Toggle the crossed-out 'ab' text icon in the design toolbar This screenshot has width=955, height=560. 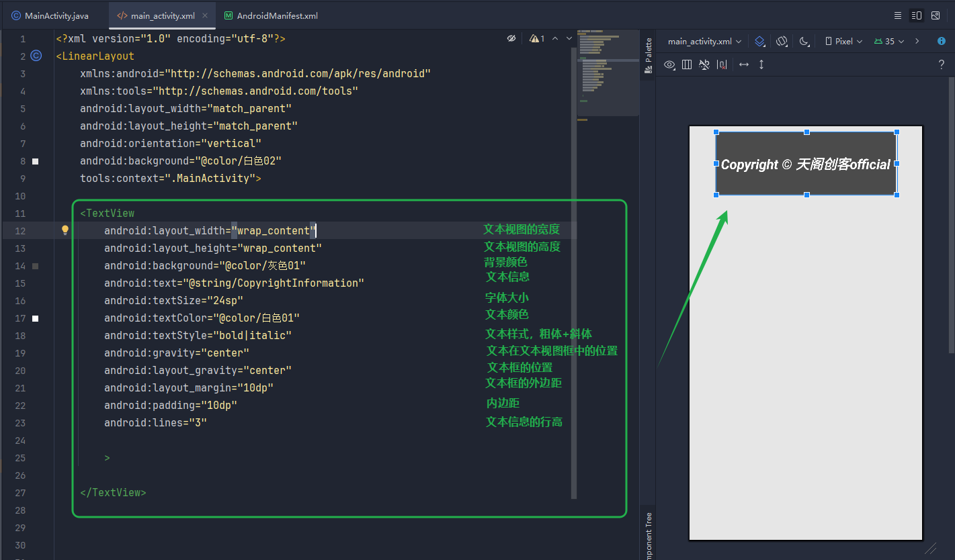click(x=704, y=64)
